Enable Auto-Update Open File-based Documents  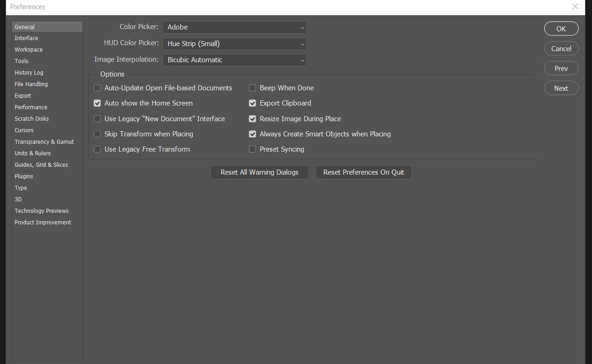[x=97, y=88]
